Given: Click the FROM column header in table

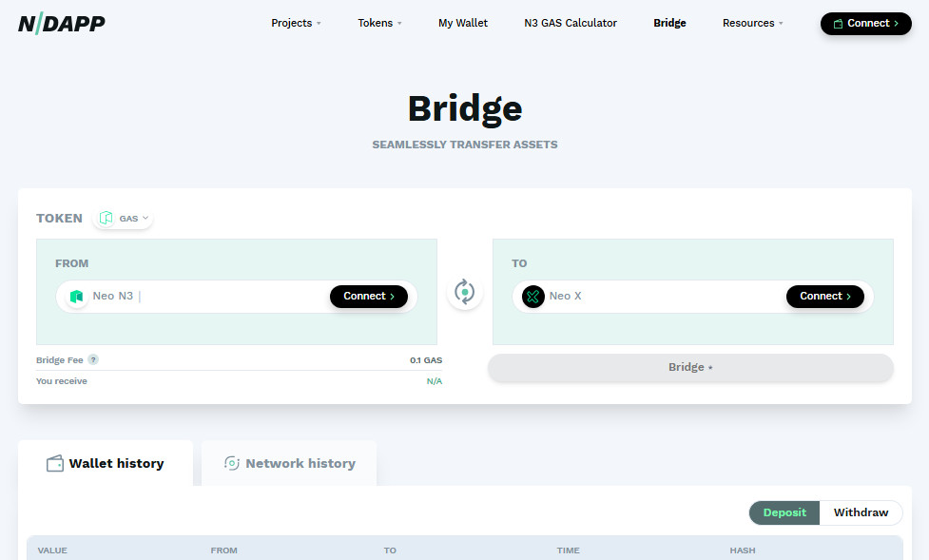Looking at the screenshot, I should [x=224, y=550].
